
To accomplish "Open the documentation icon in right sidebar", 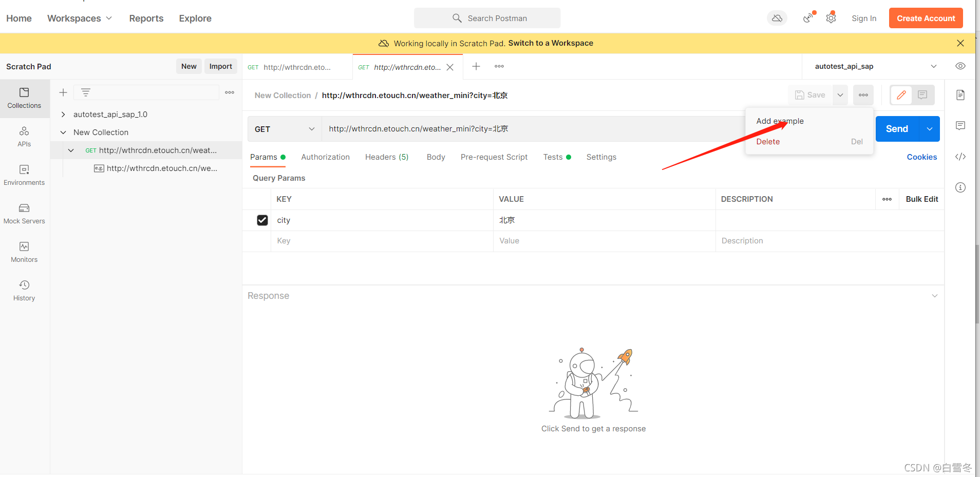I will pos(960,95).
